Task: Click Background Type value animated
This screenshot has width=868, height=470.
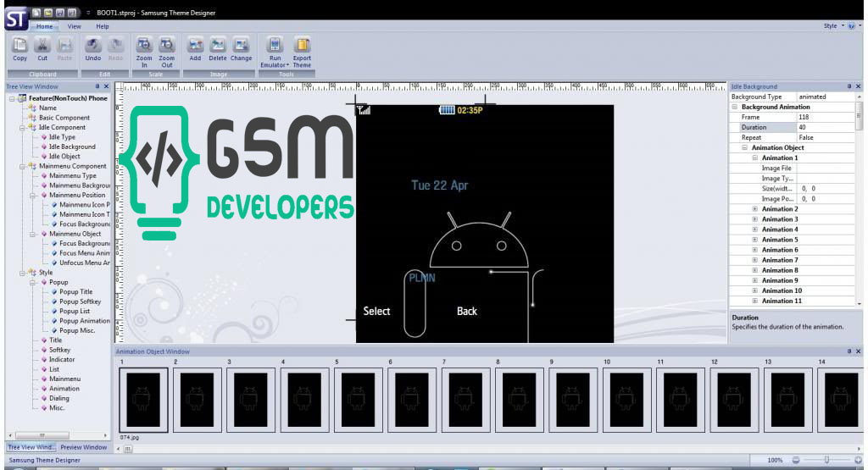Action: pyautogui.click(x=826, y=97)
